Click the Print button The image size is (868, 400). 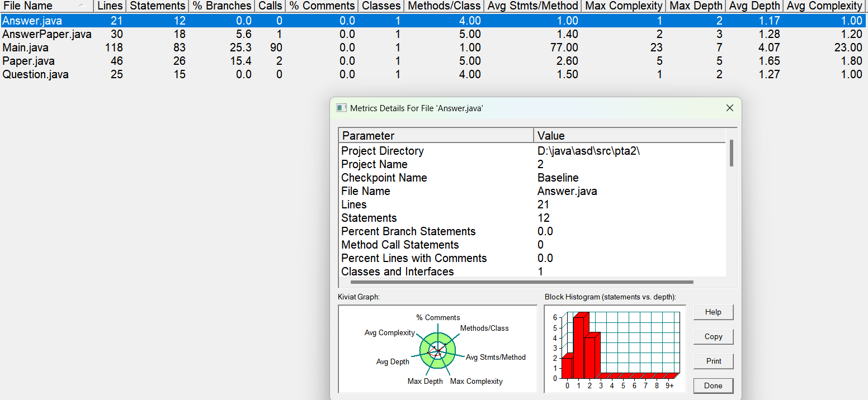pyautogui.click(x=713, y=361)
